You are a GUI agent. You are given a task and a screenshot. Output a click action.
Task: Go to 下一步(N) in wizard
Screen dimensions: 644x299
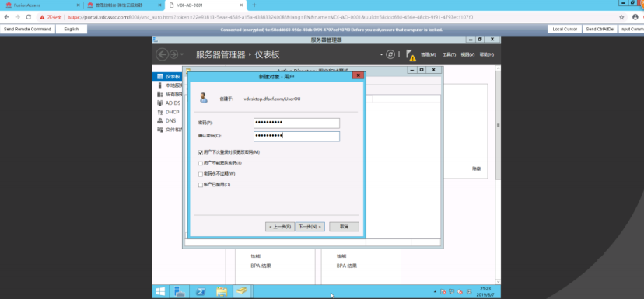tap(310, 227)
